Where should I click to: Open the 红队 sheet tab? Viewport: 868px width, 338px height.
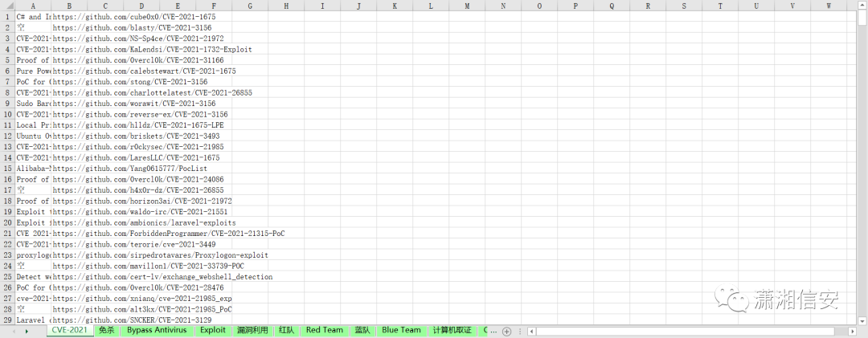[287, 330]
